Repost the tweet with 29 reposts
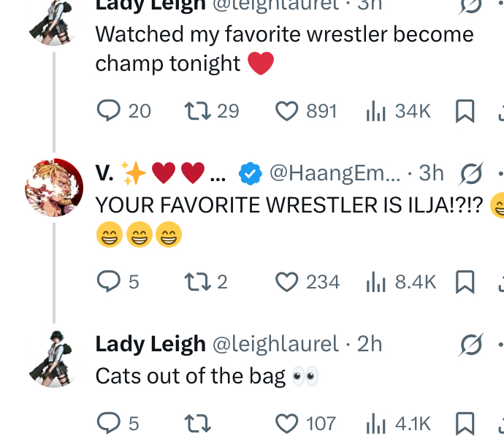Screen dimensions: 504x436 click(194, 111)
